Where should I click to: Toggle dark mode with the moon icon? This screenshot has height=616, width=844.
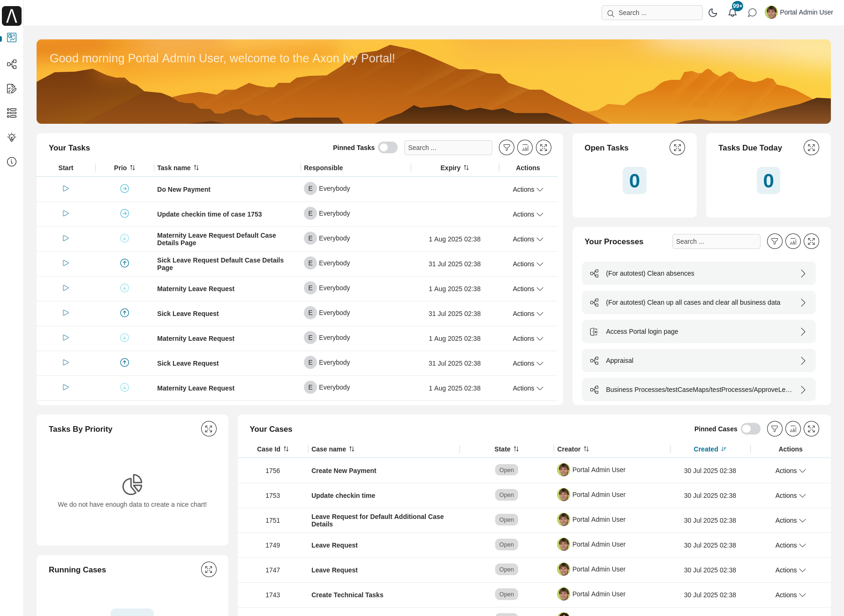pos(713,13)
